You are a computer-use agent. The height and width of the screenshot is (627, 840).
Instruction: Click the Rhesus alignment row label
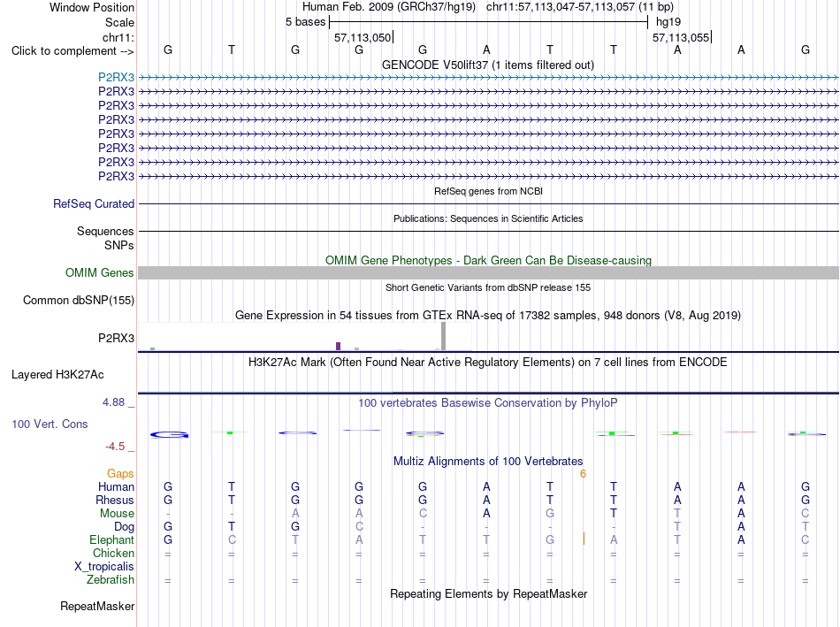click(115, 500)
